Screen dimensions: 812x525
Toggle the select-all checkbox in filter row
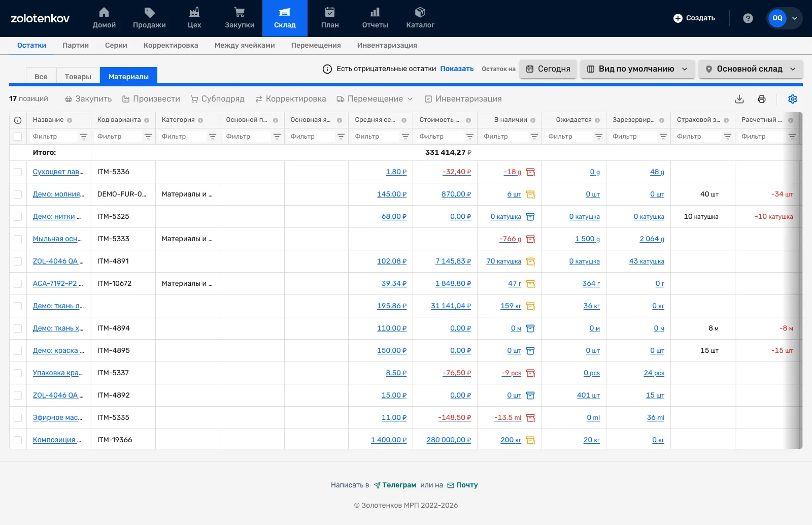click(x=18, y=137)
